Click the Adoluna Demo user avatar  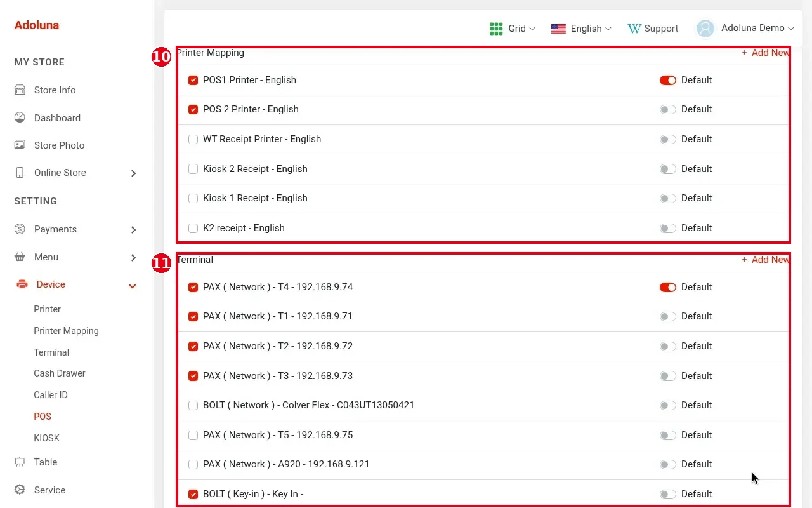(705, 29)
